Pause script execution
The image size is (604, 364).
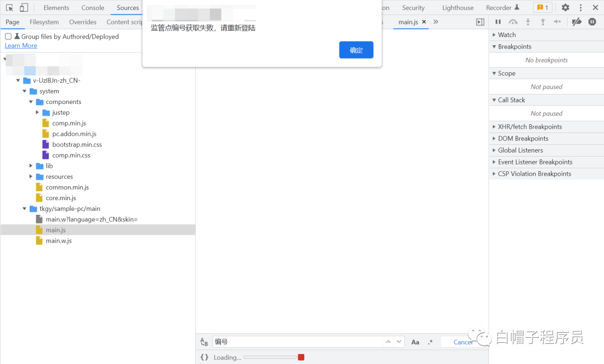[x=498, y=22]
